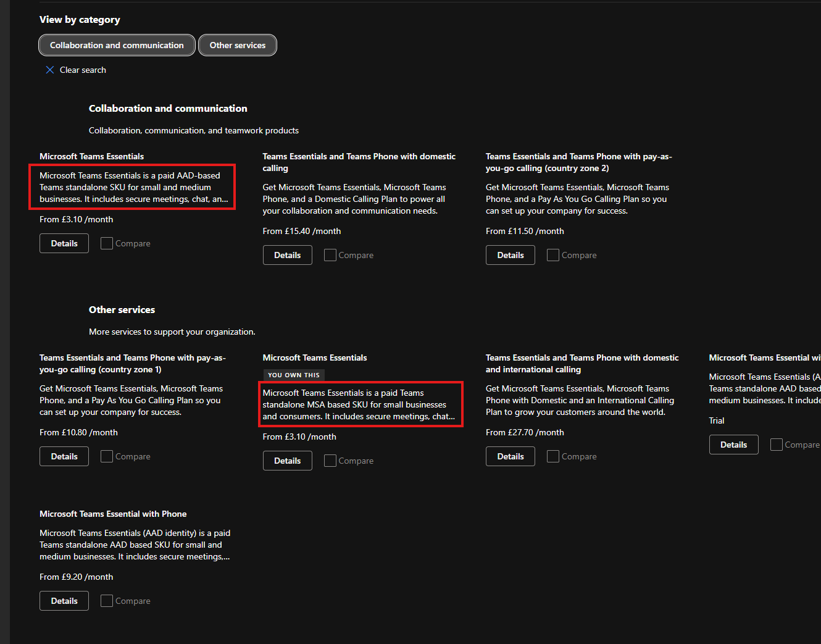Tick Compare for AAD-based Microsoft Teams Essentials
The width and height of the screenshot is (821, 644).
107,243
